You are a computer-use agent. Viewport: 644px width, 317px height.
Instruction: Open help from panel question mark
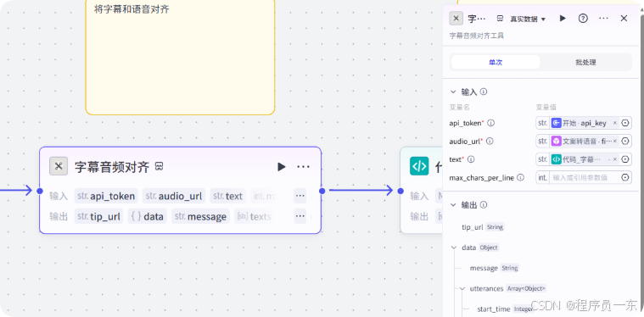(583, 19)
